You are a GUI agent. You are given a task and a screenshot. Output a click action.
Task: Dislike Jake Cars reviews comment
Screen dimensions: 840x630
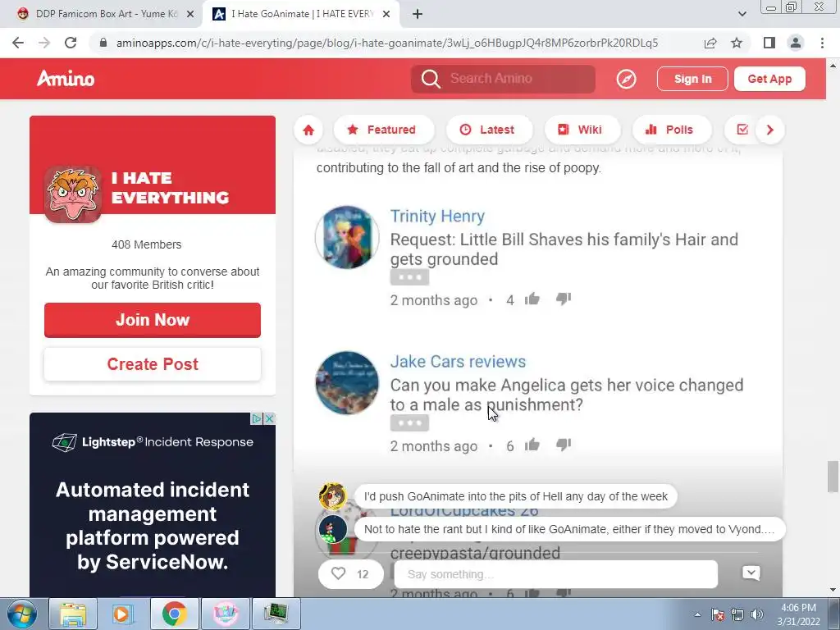pos(564,445)
